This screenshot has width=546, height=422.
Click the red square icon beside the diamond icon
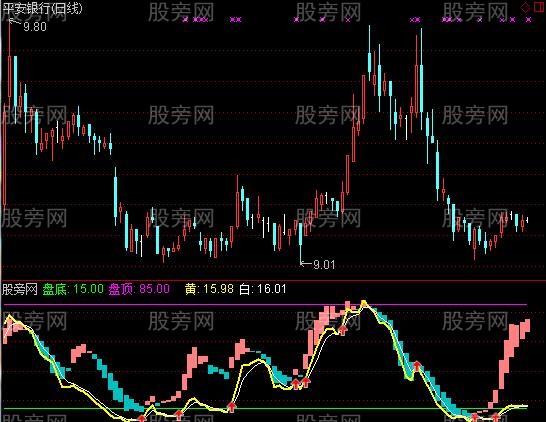(x=539, y=7)
